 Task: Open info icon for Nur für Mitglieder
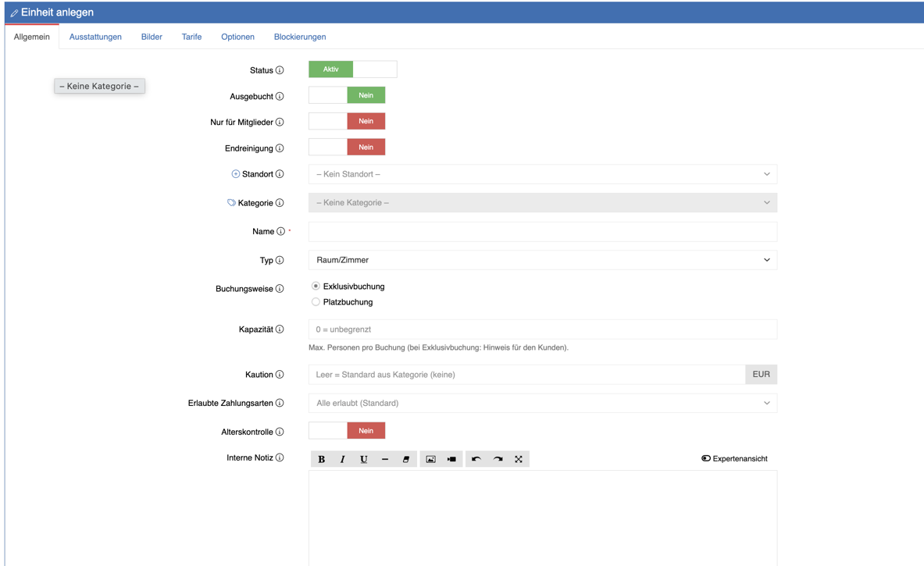[x=280, y=122]
